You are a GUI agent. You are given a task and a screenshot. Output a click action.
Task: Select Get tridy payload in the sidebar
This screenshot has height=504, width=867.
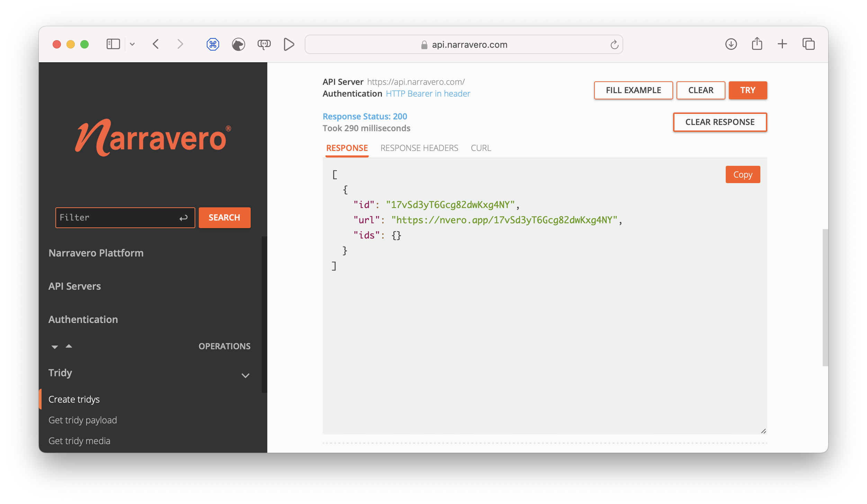coord(83,420)
